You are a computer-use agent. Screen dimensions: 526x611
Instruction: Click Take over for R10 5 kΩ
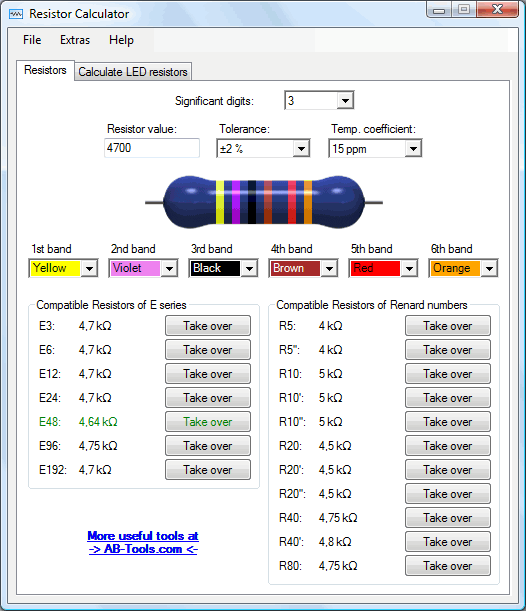click(x=448, y=374)
